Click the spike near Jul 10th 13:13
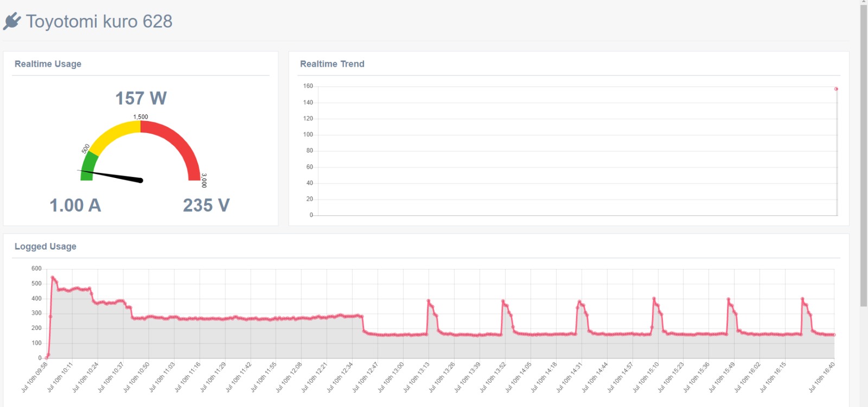The image size is (868, 407). tap(429, 301)
